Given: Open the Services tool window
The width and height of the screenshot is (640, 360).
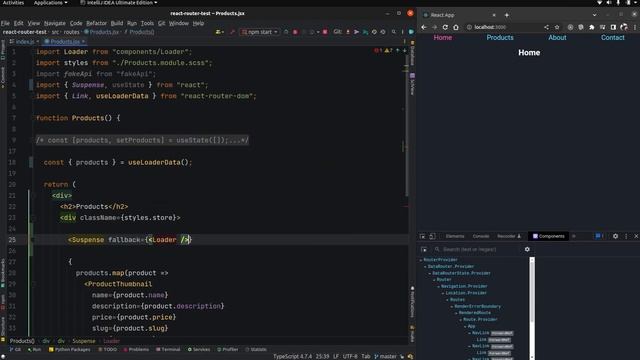Looking at the screenshot, I should pos(199,349).
